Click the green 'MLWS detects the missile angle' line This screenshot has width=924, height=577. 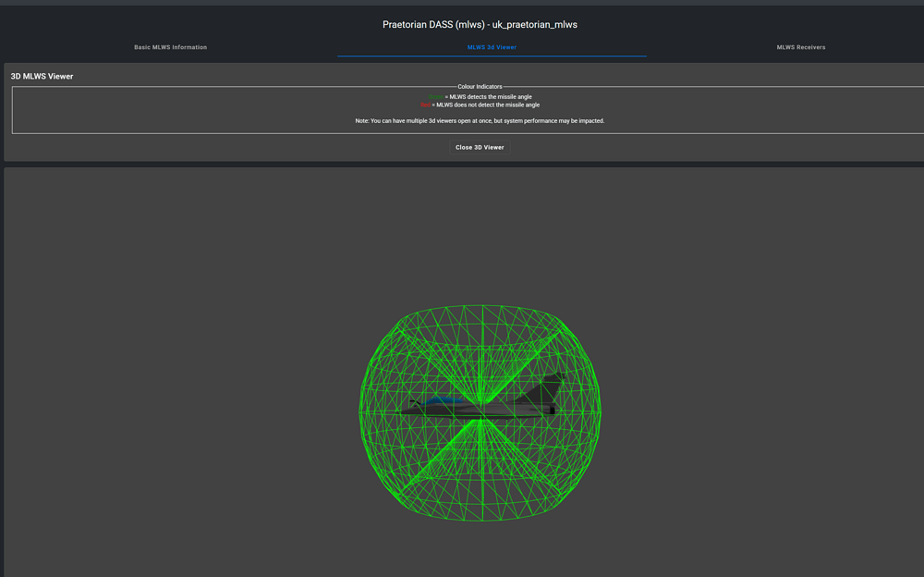coord(480,96)
